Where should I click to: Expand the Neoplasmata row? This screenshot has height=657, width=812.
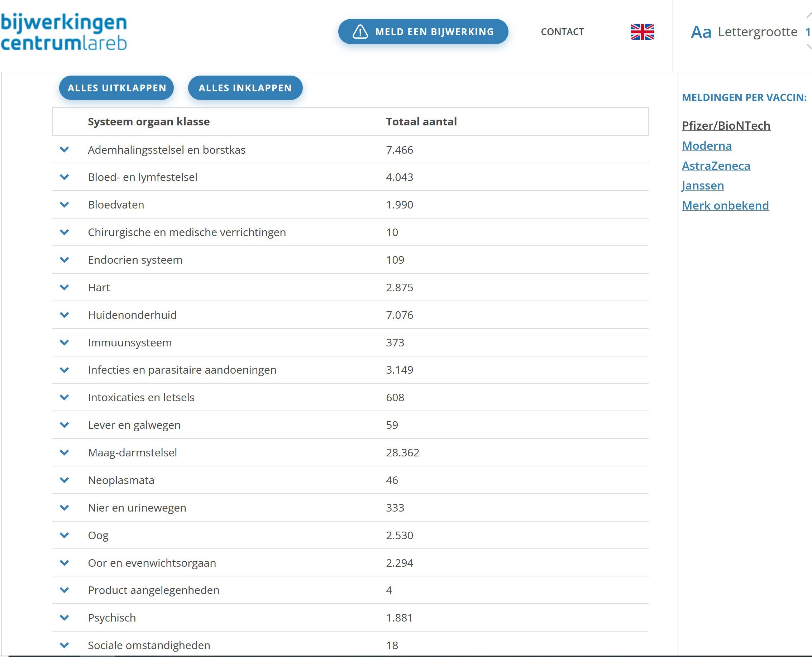[65, 480]
